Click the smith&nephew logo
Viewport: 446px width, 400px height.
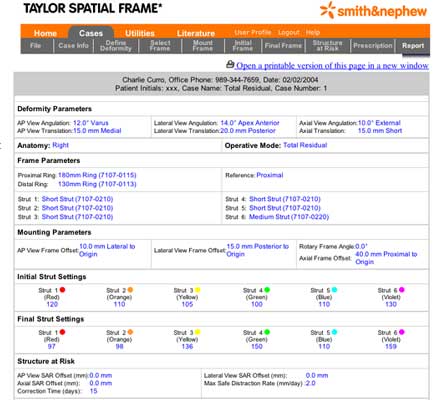(x=373, y=10)
